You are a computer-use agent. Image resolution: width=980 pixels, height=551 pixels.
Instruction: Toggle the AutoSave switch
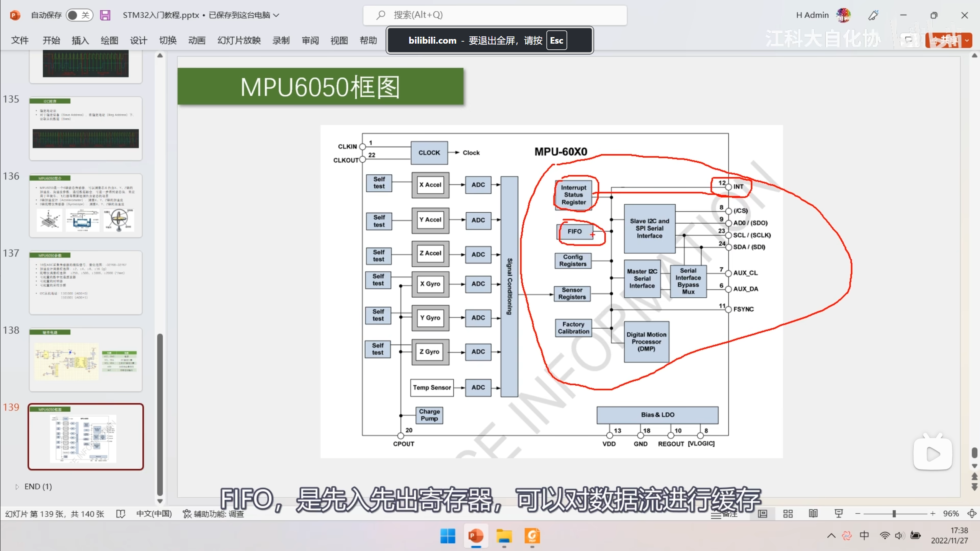click(x=79, y=15)
